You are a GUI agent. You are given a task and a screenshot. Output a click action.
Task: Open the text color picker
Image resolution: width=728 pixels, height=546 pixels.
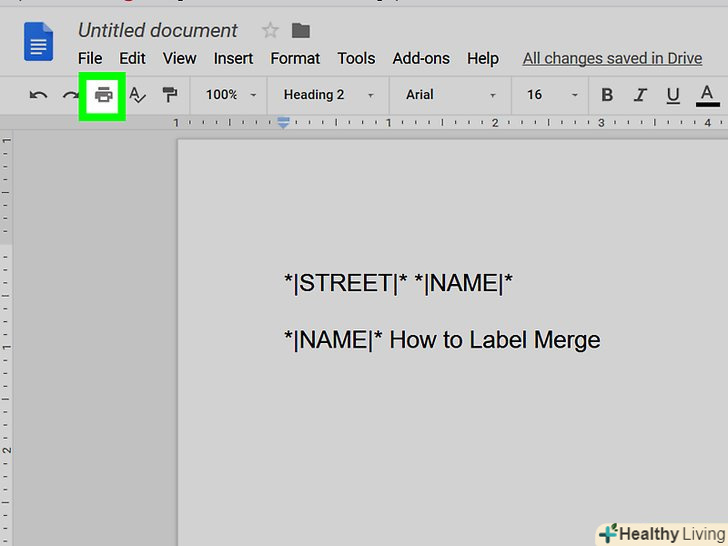point(707,96)
